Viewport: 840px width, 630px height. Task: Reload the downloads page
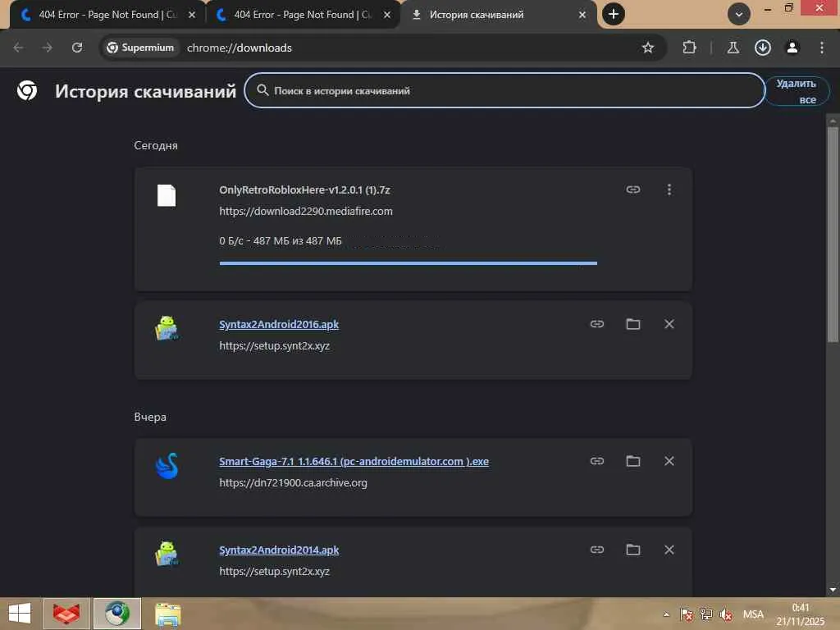(77, 48)
